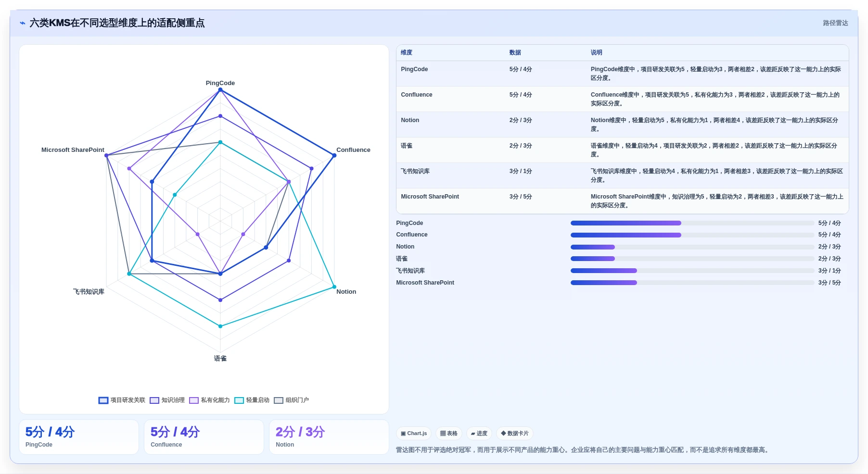Click the PingCode label in progress list
Screen dimensions: 868x474
409,223
